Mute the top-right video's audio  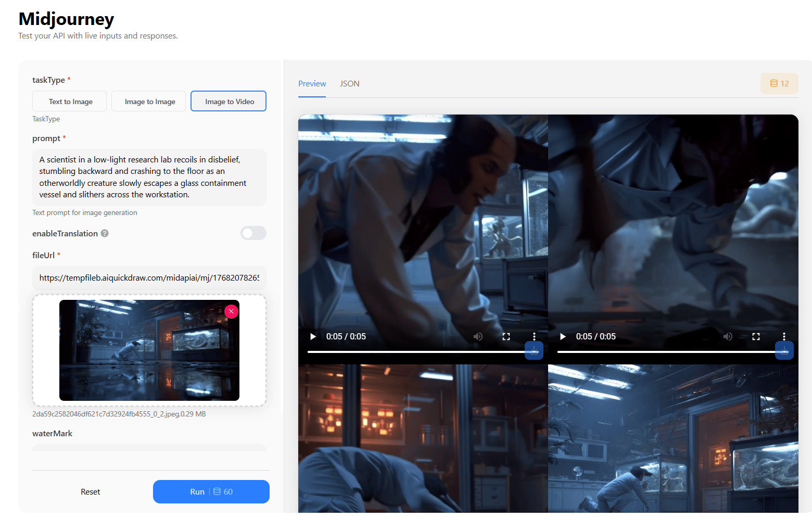[728, 336]
